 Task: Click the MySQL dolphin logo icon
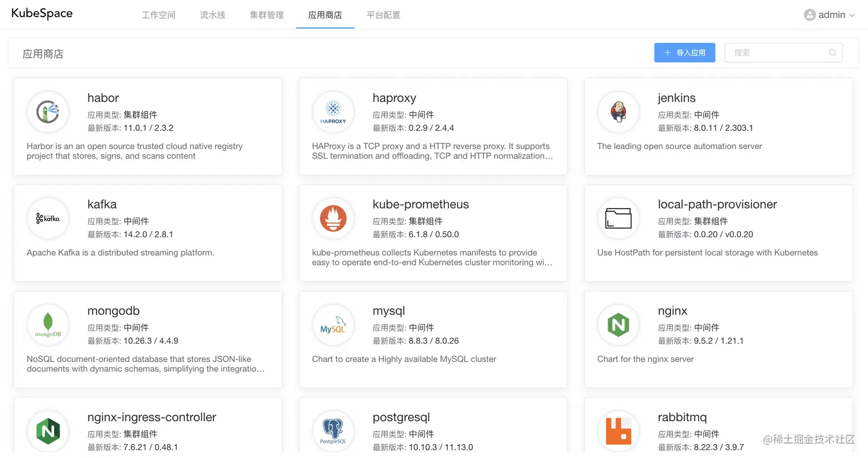coord(333,324)
